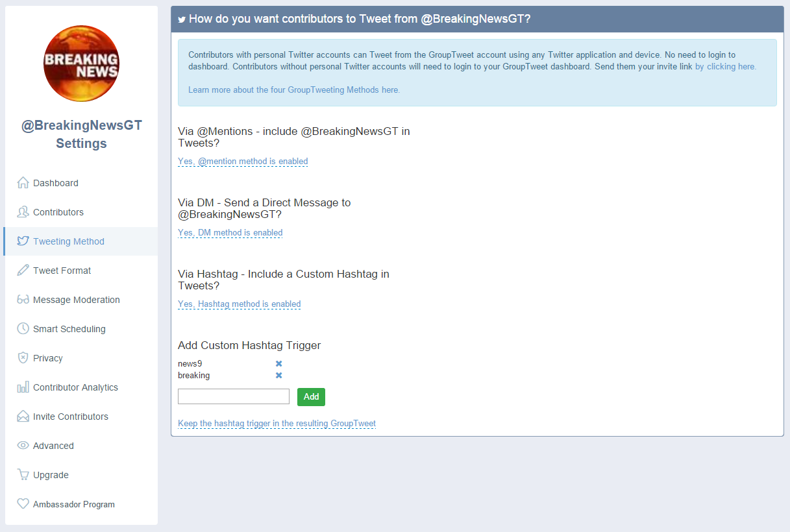Click the Contributor Analytics bar chart icon
790x532 pixels.
pyautogui.click(x=23, y=387)
